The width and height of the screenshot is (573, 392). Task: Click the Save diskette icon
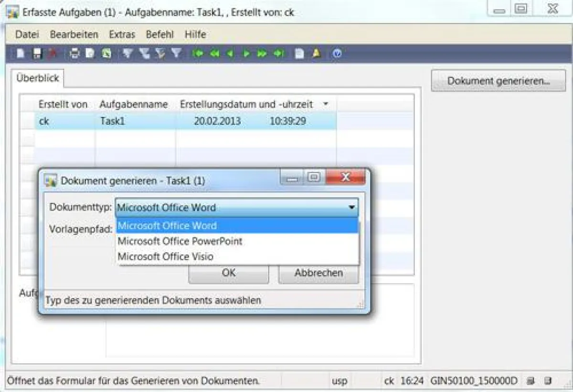pos(37,54)
